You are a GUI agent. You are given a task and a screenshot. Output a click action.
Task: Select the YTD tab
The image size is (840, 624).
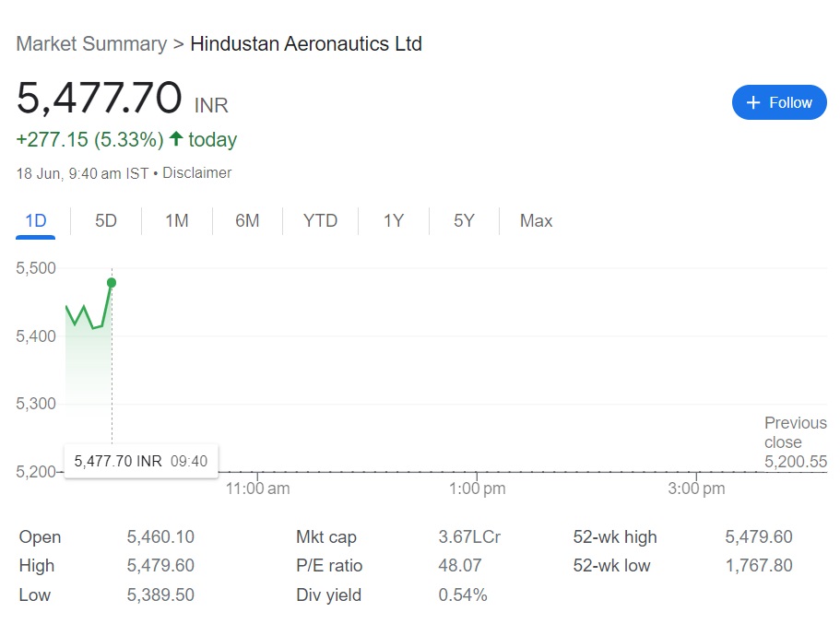(321, 220)
